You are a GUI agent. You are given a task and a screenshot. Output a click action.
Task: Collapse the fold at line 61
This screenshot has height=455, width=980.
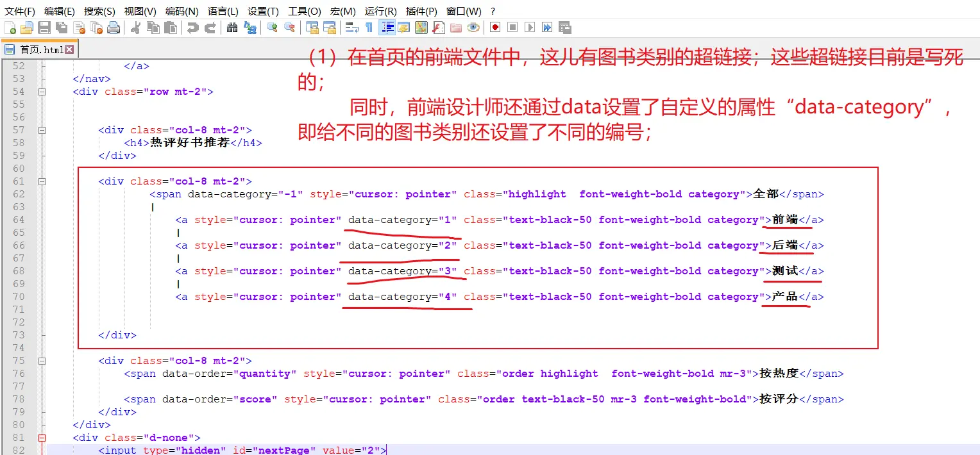tap(42, 181)
